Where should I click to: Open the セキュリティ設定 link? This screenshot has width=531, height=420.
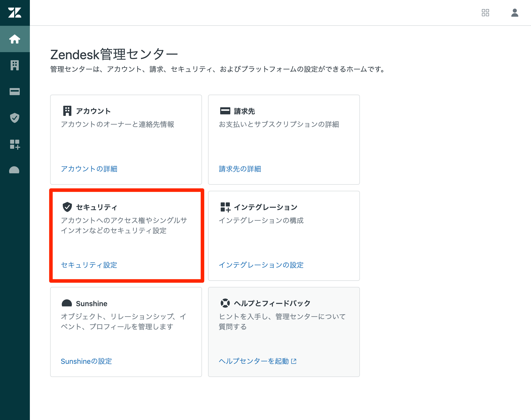point(89,265)
